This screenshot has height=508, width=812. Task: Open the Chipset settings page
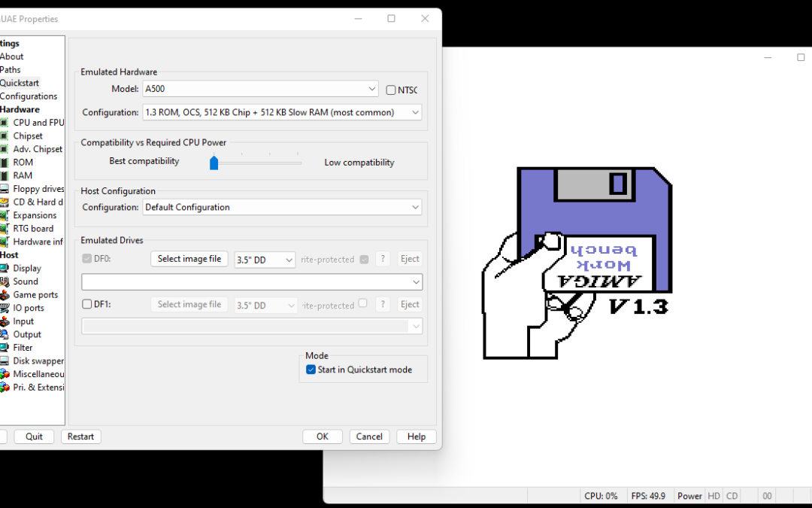(28, 135)
